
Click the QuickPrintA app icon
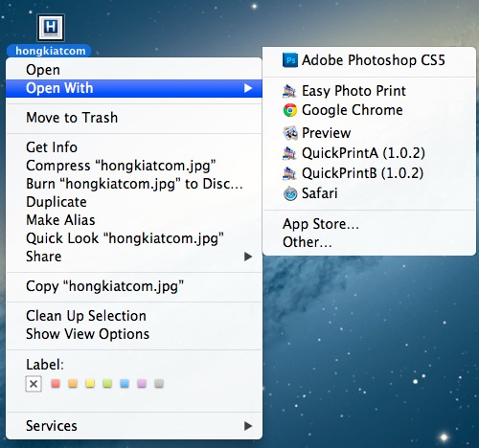pyautogui.click(x=289, y=153)
